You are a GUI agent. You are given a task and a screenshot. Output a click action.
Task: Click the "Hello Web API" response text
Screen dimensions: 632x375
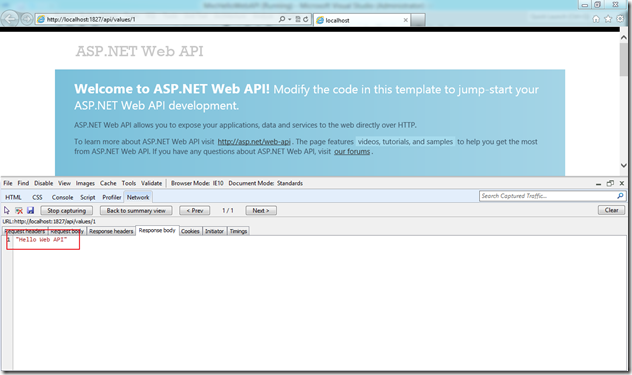point(41,240)
